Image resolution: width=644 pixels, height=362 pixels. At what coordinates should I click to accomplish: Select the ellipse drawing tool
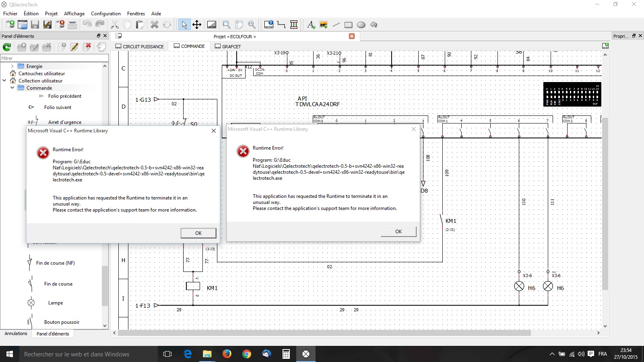pyautogui.click(x=361, y=25)
